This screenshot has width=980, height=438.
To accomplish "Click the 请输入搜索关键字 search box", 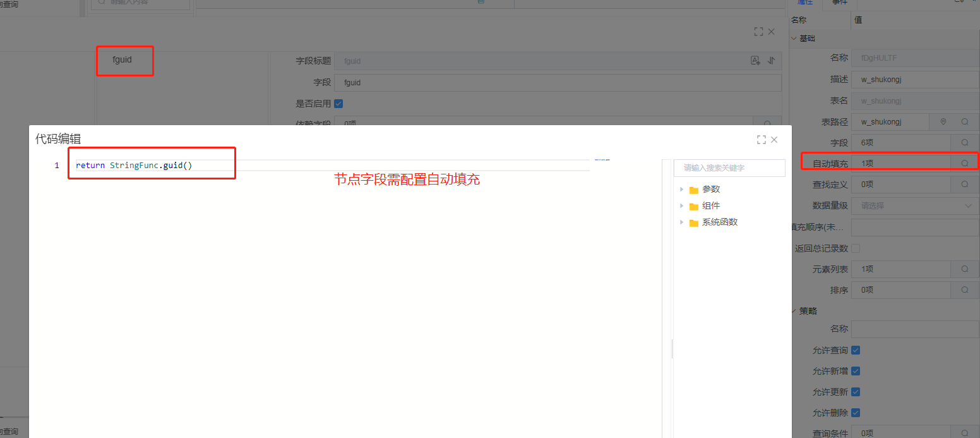I will point(729,168).
